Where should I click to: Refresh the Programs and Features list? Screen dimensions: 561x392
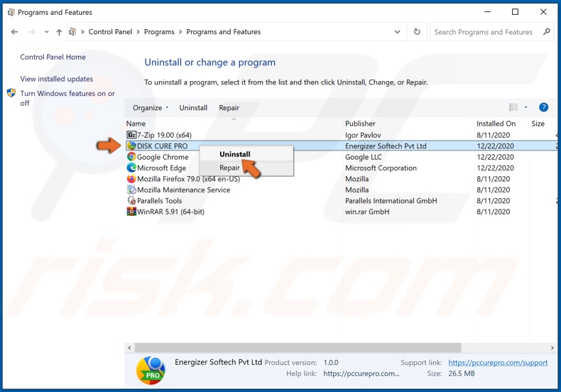tap(417, 32)
